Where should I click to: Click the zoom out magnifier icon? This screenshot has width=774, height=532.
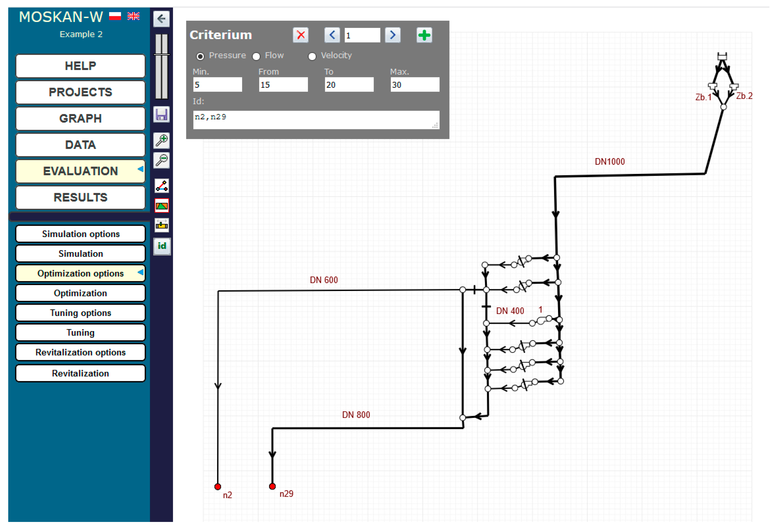161,160
